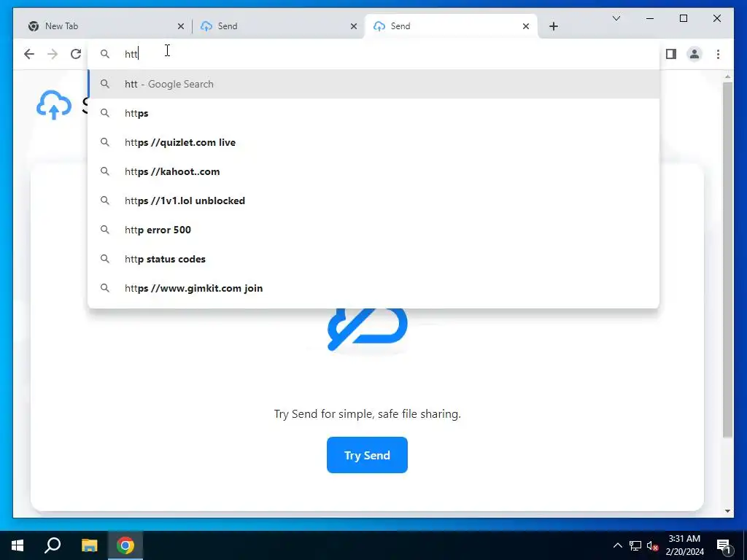
Task: Choose 'htt - Google Search' suggestion
Action: tap(373, 84)
